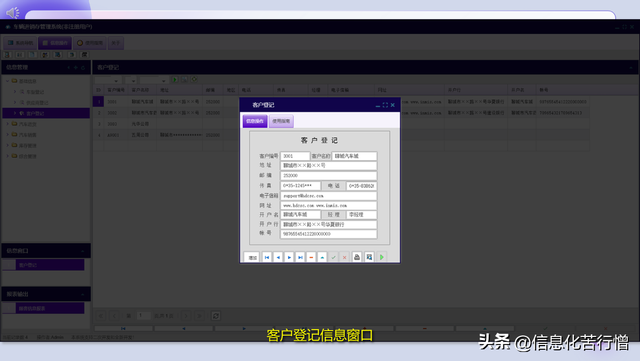The height and width of the screenshot is (361, 640).
Task: Expand the 综合管理 tree folder
Action: (7, 156)
